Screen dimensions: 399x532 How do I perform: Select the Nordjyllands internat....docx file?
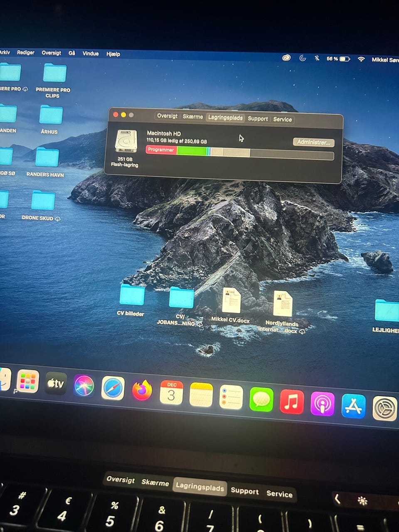[x=283, y=312]
